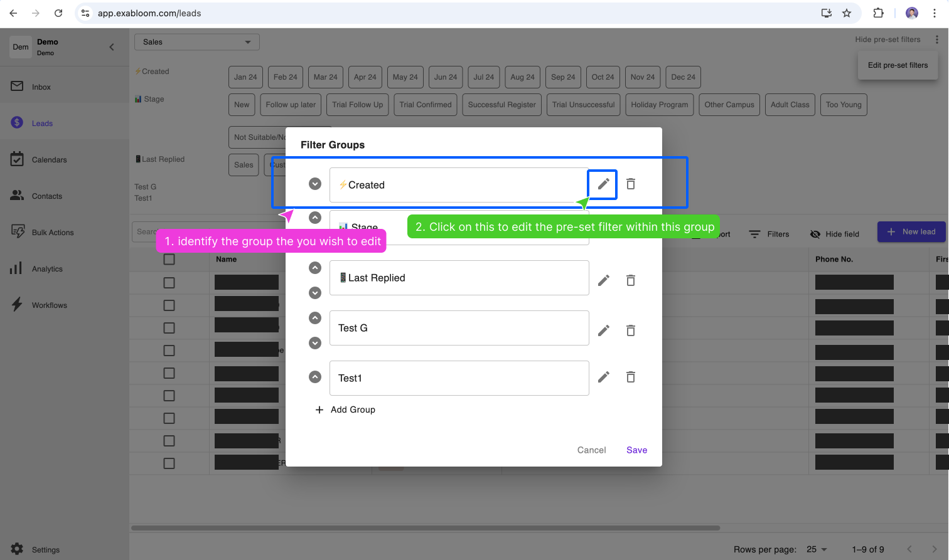Image resolution: width=949 pixels, height=560 pixels.
Task: Open Workflows from the sidebar lightning icon
Action: tap(17, 305)
